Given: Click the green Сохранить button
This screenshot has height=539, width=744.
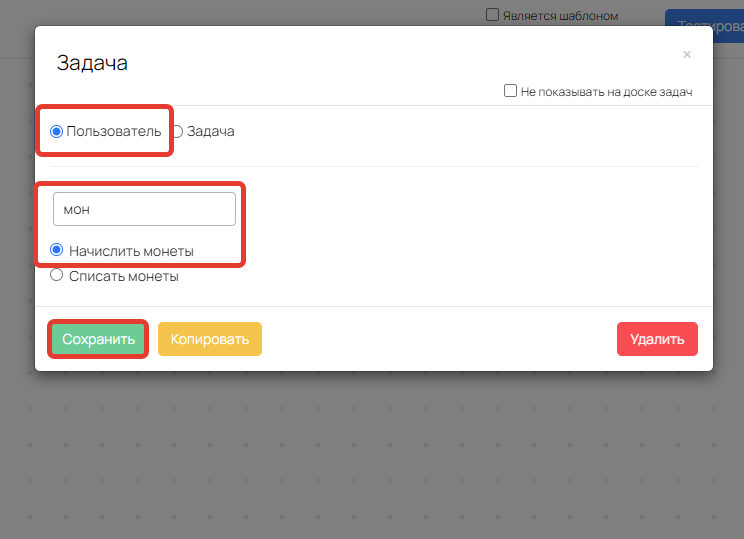Looking at the screenshot, I should tap(98, 339).
